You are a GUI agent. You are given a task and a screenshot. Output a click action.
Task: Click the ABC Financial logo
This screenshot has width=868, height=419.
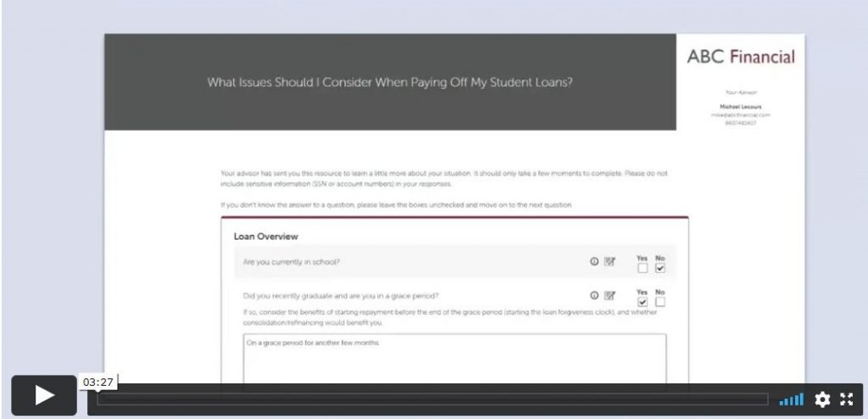(741, 57)
